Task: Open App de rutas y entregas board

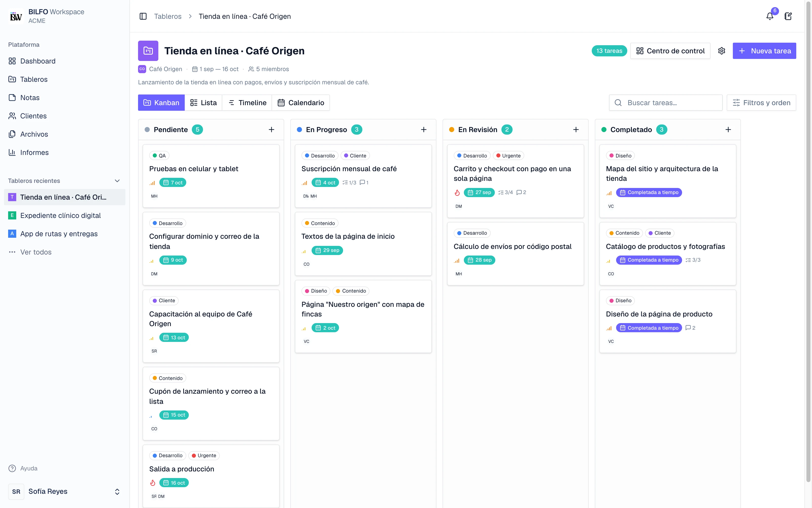Action: point(64,234)
